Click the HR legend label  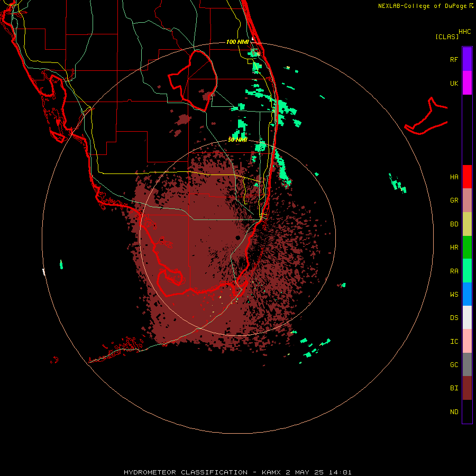coord(454,248)
